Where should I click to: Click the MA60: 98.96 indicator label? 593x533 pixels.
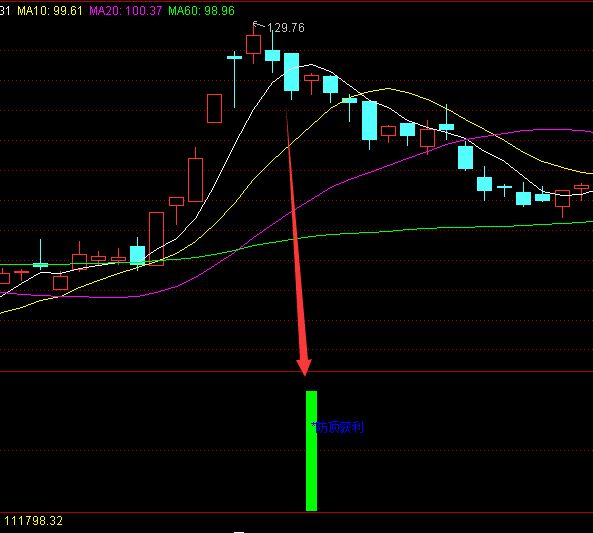[201, 11]
